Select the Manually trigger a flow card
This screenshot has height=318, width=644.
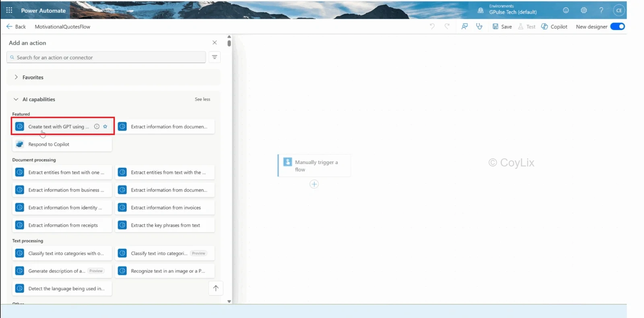314,166
